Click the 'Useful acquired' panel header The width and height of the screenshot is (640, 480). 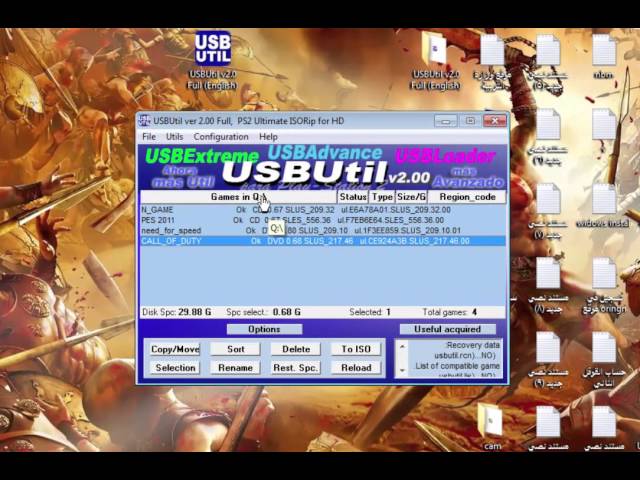point(447,329)
